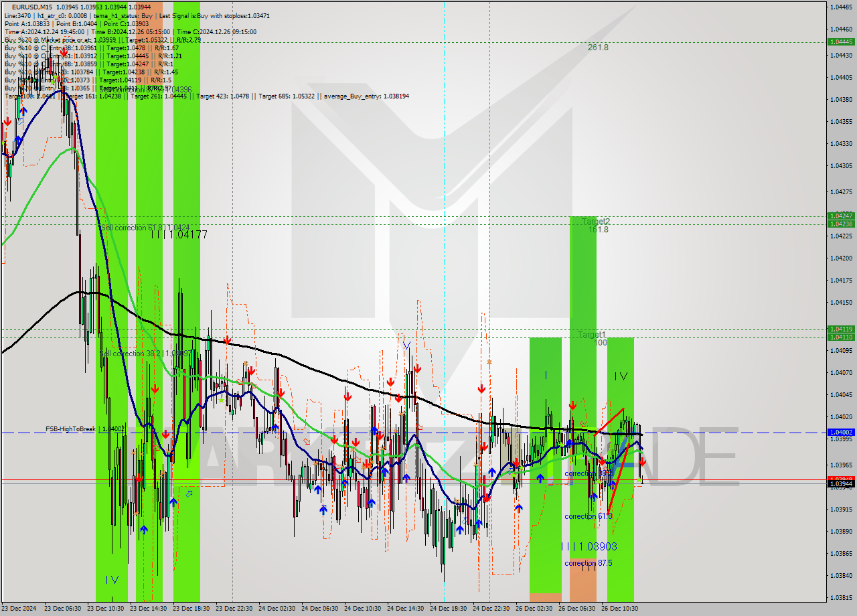Image resolution: width=857 pixels, height=616 pixels.
Task: Select the 261.8 Fibonacci level label
Action: pyautogui.click(x=598, y=48)
